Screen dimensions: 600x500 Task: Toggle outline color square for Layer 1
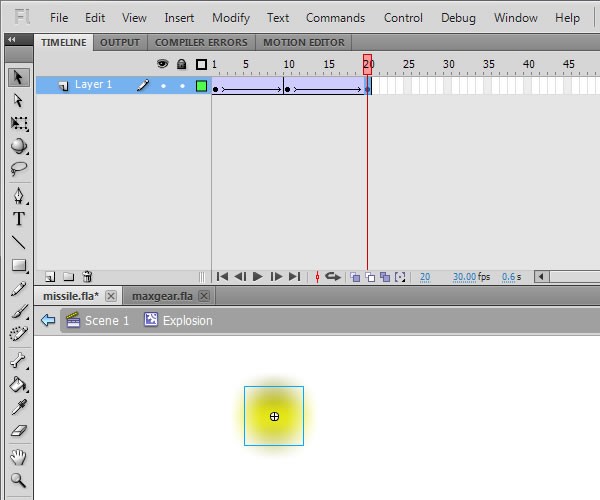click(201, 86)
